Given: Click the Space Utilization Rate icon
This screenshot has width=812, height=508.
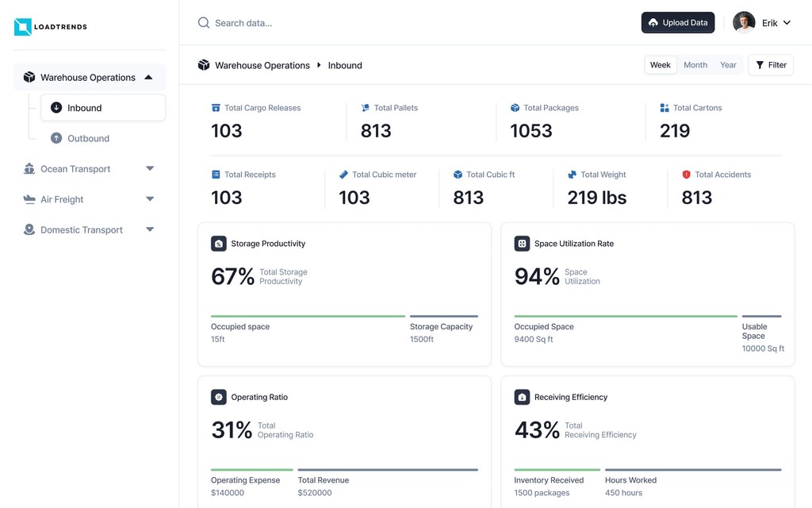Looking at the screenshot, I should coord(522,244).
